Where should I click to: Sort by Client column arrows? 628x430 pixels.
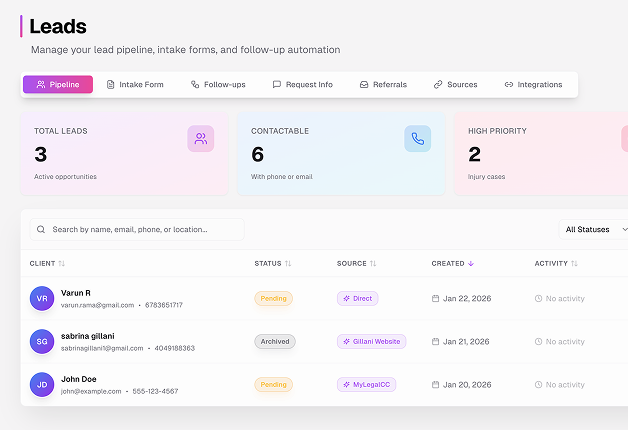(62, 263)
